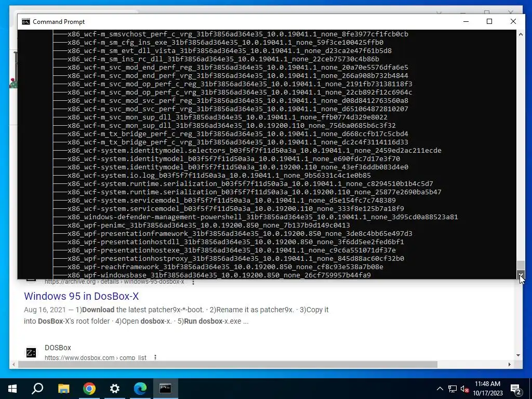Open taskbar Search magnifier
The height and width of the screenshot is (399, 532).
[37, 389]
